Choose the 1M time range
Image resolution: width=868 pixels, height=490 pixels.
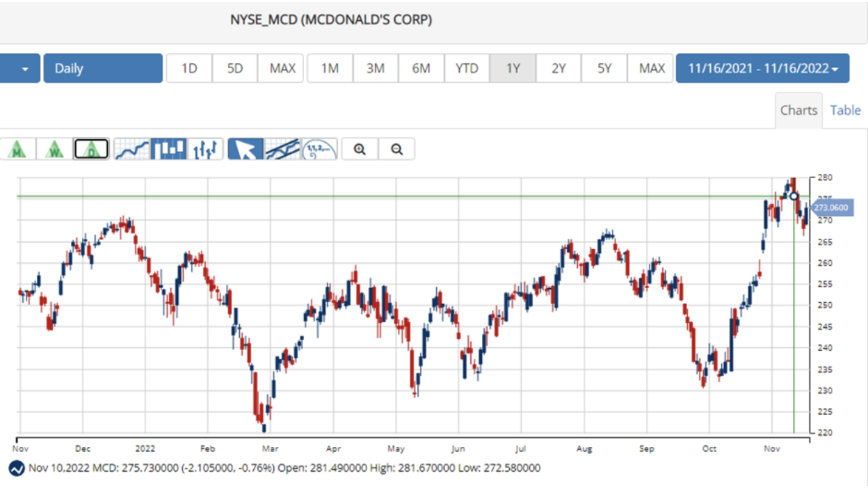coord(330,68)
